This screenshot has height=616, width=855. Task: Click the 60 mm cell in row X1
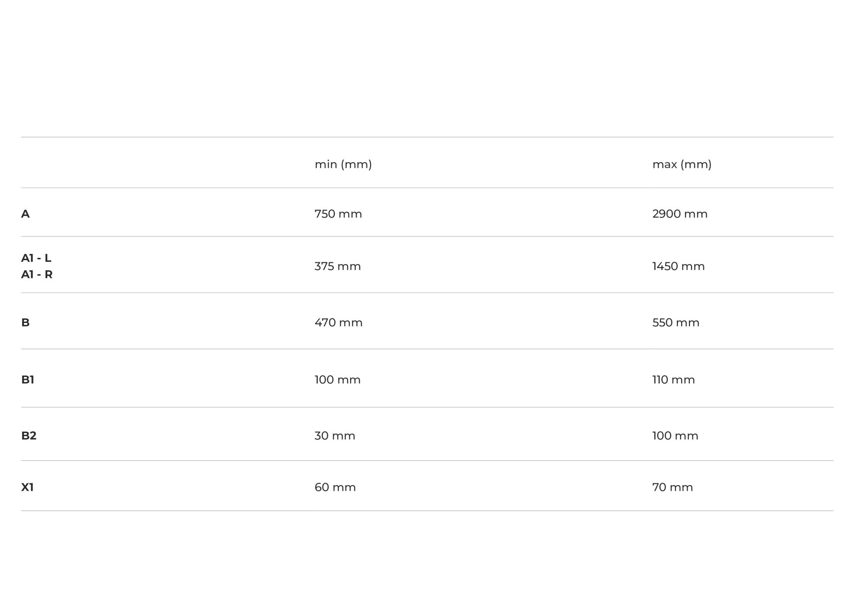(335, 487)
